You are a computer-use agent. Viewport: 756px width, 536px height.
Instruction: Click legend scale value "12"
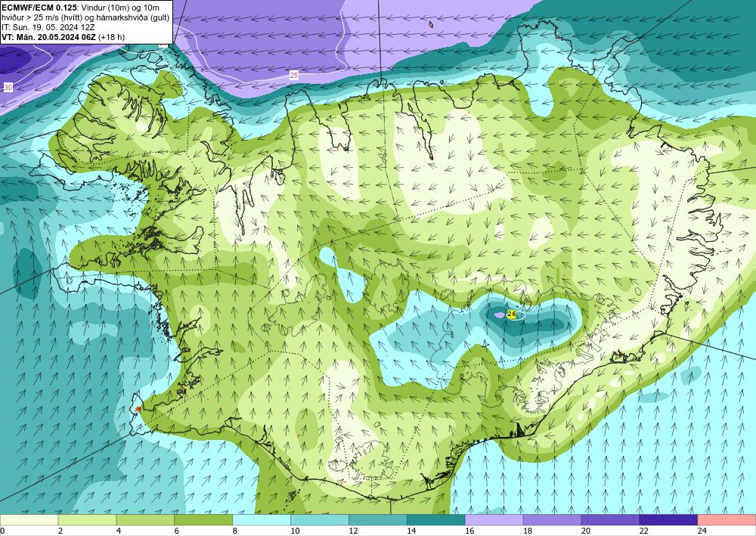coord(353,531)
